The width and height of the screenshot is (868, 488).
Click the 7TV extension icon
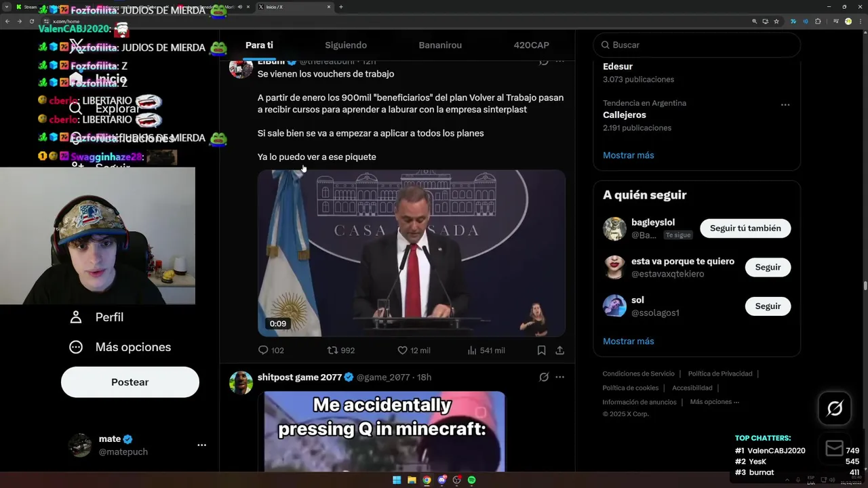coord(793,21)
